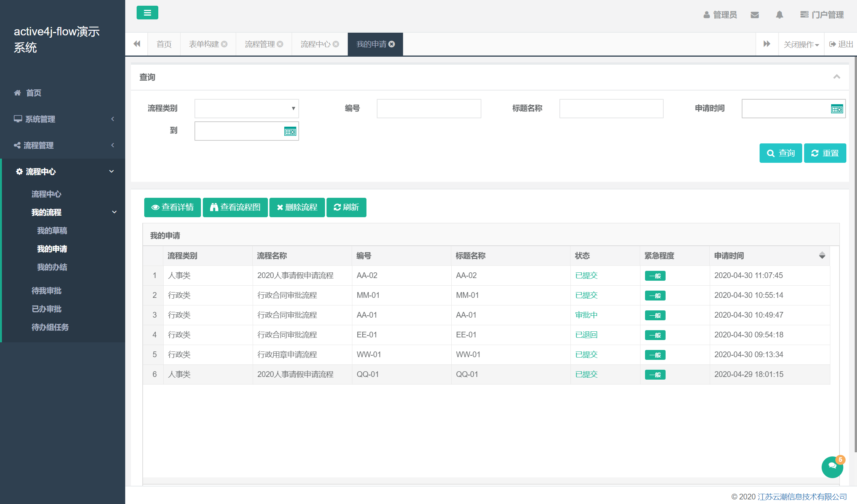Collapse the 查询 panel with chevron

836,77
